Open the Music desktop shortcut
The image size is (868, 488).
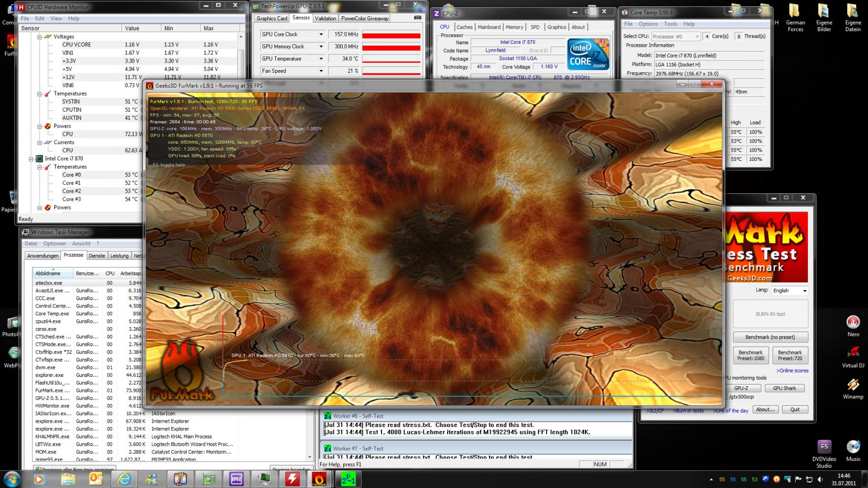(853, 451)
